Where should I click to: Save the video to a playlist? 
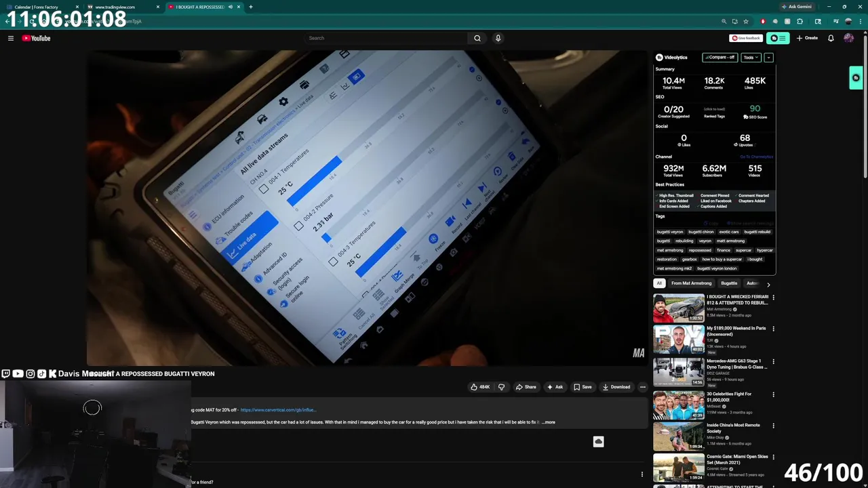pyautogui.click(x=583, y=387)
